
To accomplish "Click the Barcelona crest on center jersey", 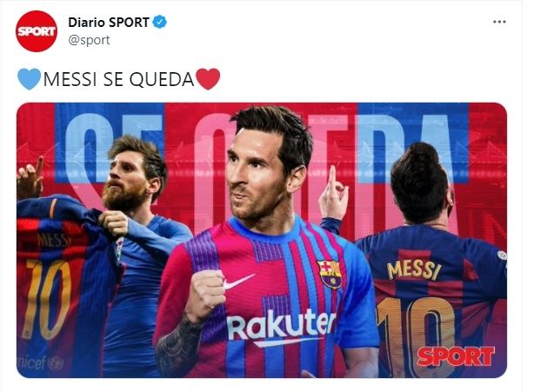I will pos(330,274).
